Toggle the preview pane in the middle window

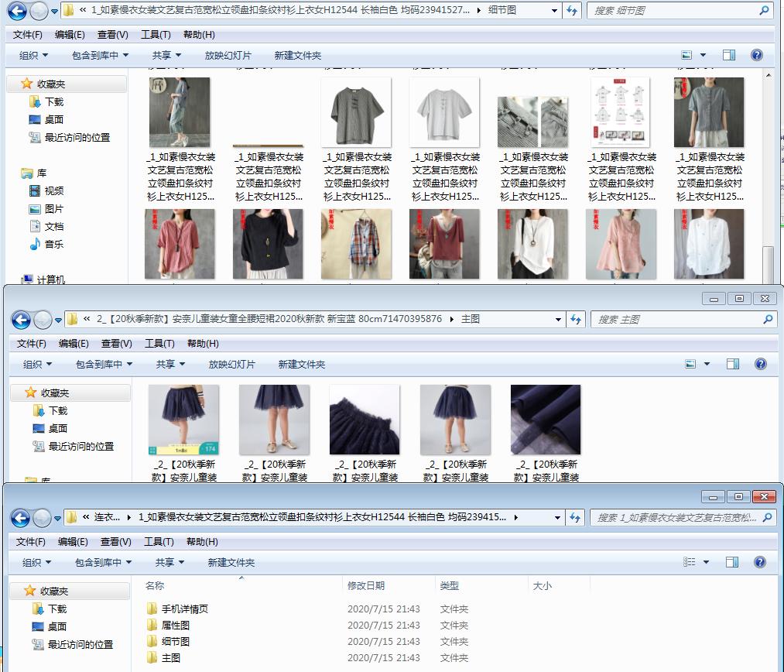(x=732, y=363)
